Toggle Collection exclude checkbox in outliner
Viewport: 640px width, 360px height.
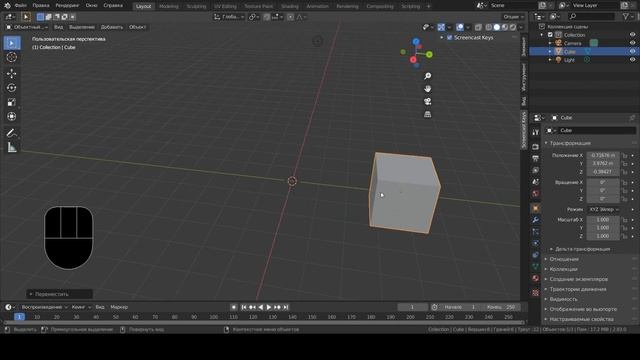point(550,35)
